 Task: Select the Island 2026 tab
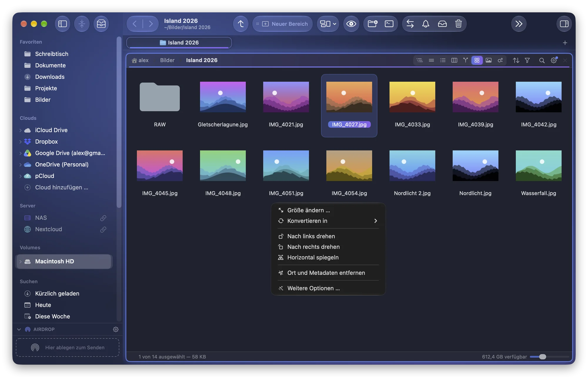[x=179, y=43]
